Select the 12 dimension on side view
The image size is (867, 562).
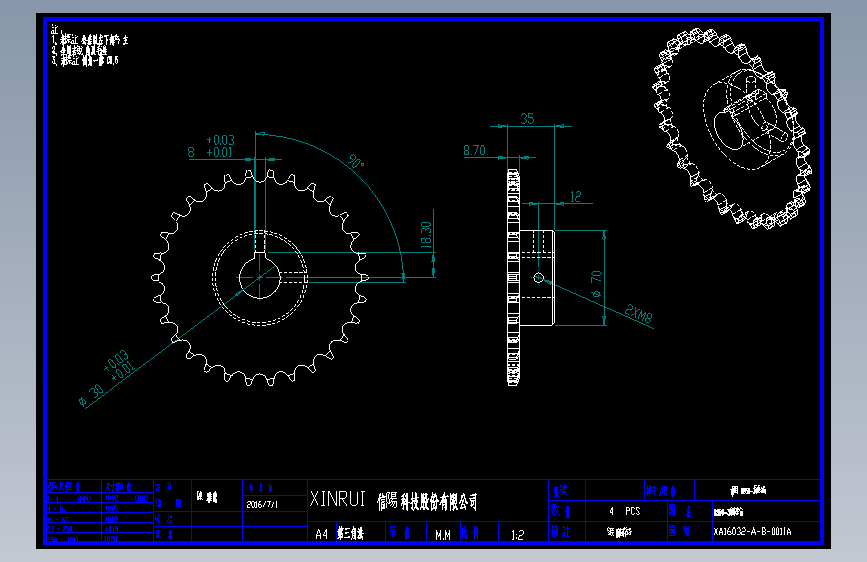tap(576, 196)
